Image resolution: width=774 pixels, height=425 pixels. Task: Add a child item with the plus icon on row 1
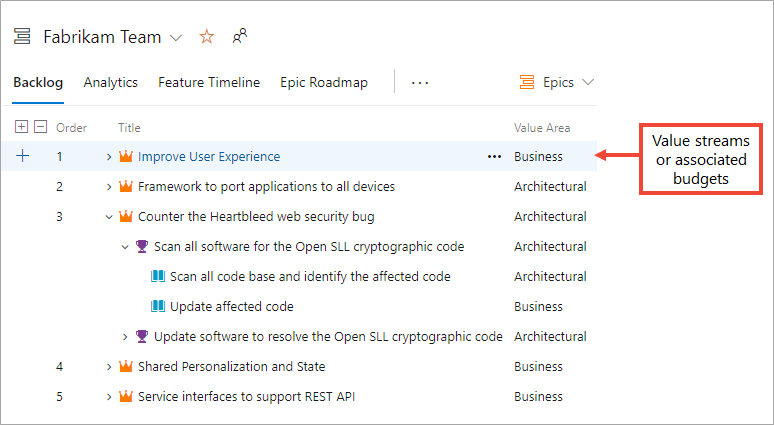click(x=23, y=156)
